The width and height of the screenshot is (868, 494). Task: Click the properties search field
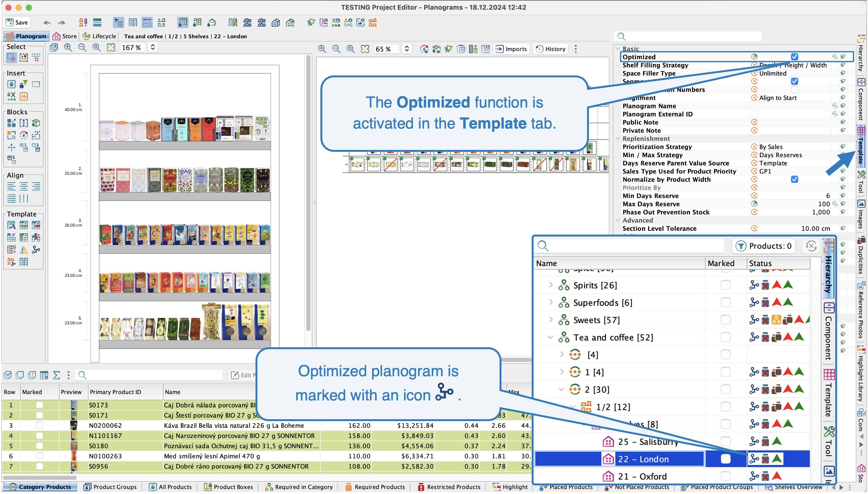(x=688, y=36)
